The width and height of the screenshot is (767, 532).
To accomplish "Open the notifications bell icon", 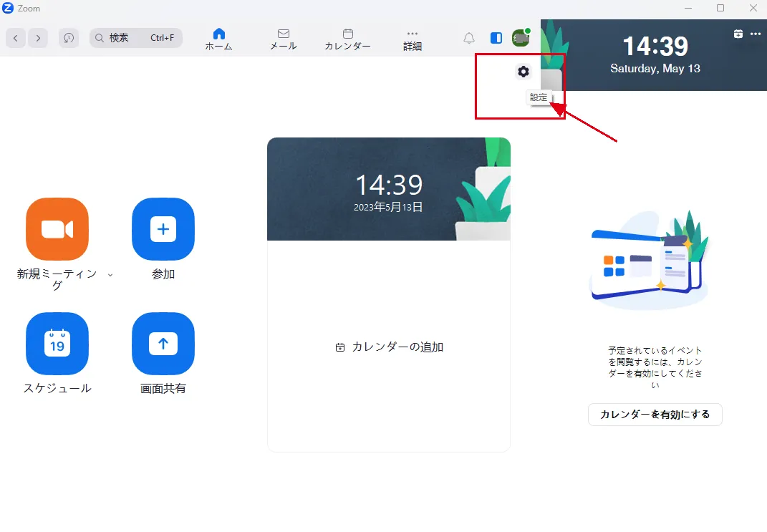I will click(468, 38).
